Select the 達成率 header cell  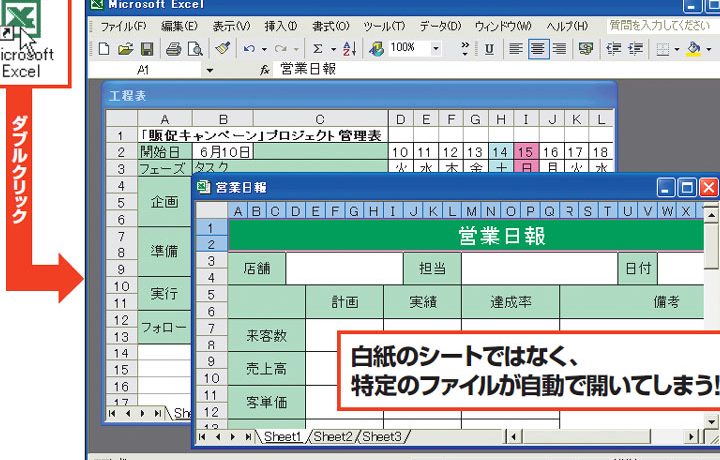[511, 302]
